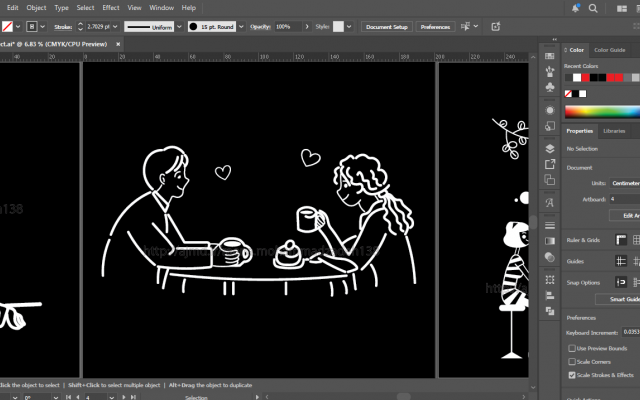Open the Object menu
Viewport: 640px width, 400px height.
click(x=36, y=8)
